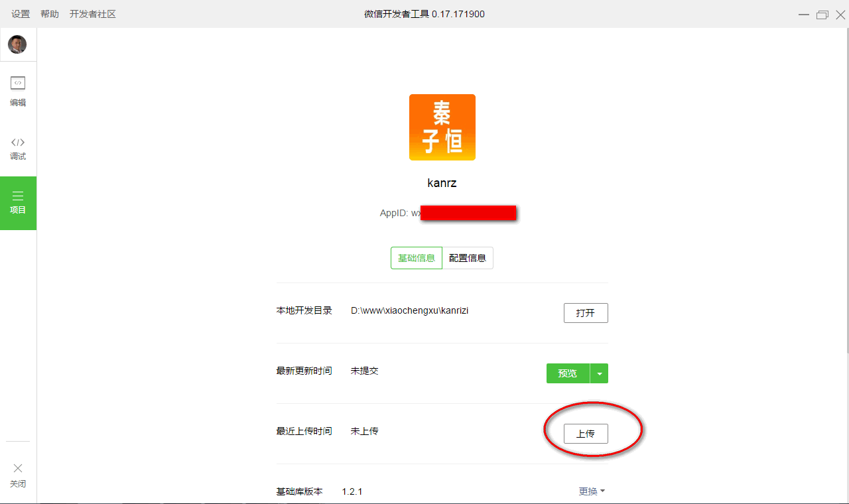Close the project via 关闭 icon
Screen dimensions: 849x504
point(18,475)
